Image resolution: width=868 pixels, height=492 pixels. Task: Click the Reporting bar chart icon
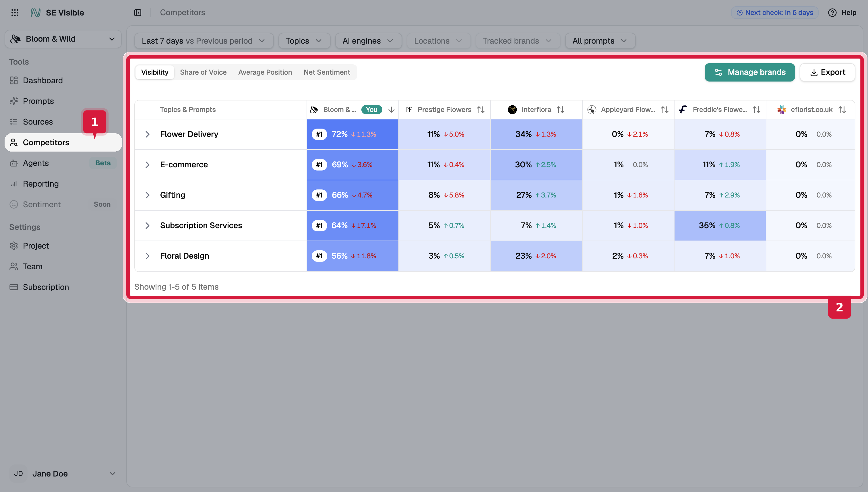pyautogui.click(x=14, y=184)
